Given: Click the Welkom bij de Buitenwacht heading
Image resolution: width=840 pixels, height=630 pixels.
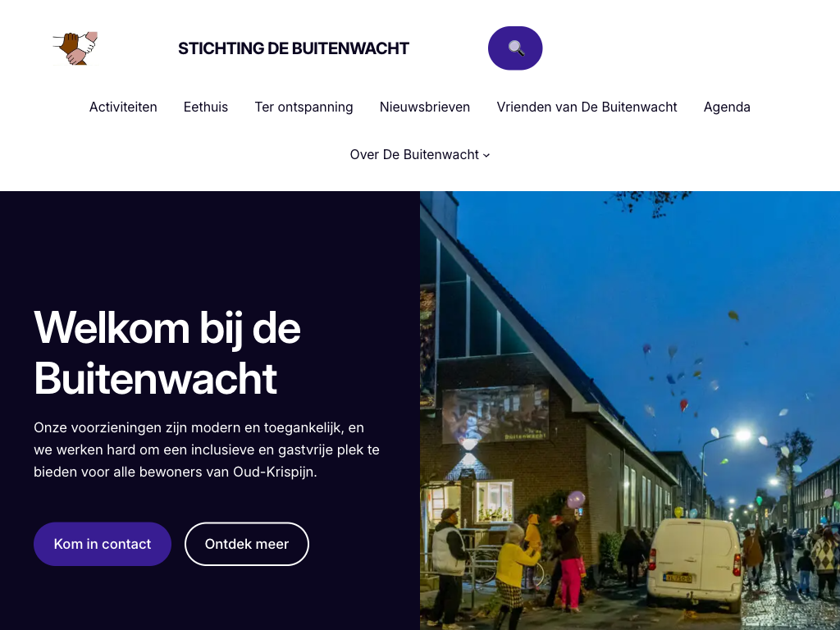Looking at the screenshot, I should click(167, 353).
